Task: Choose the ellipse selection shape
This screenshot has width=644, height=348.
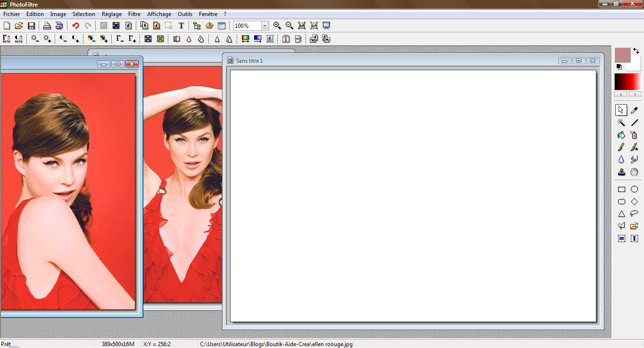Action: click(x=634, y=190)
